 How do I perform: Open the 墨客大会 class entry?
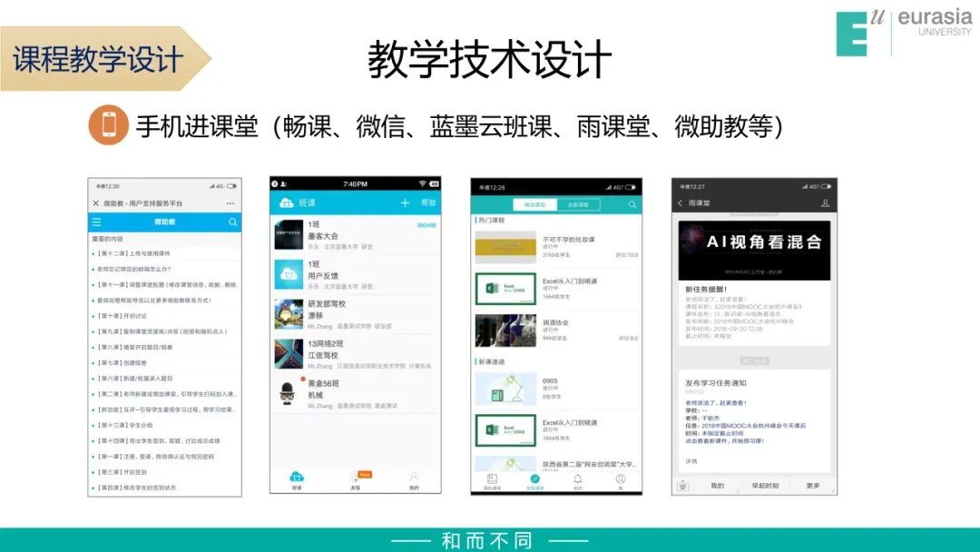(356, 235)
